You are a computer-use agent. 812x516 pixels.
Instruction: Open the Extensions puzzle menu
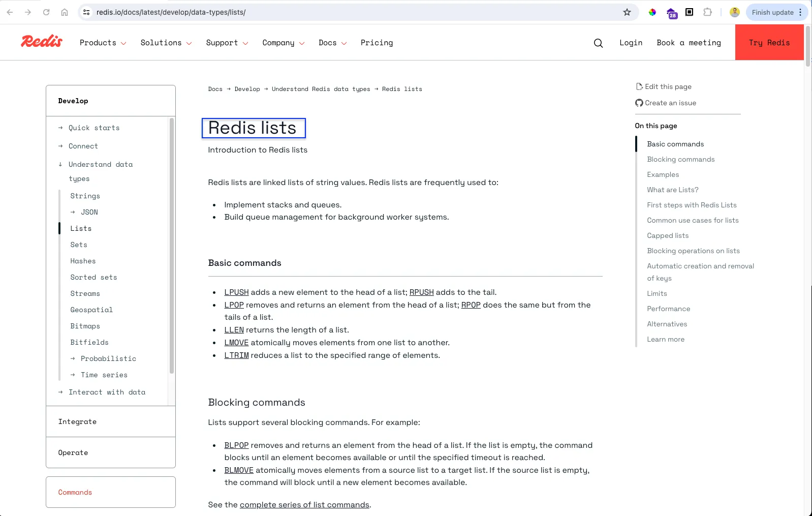click(x=707, y=12)
